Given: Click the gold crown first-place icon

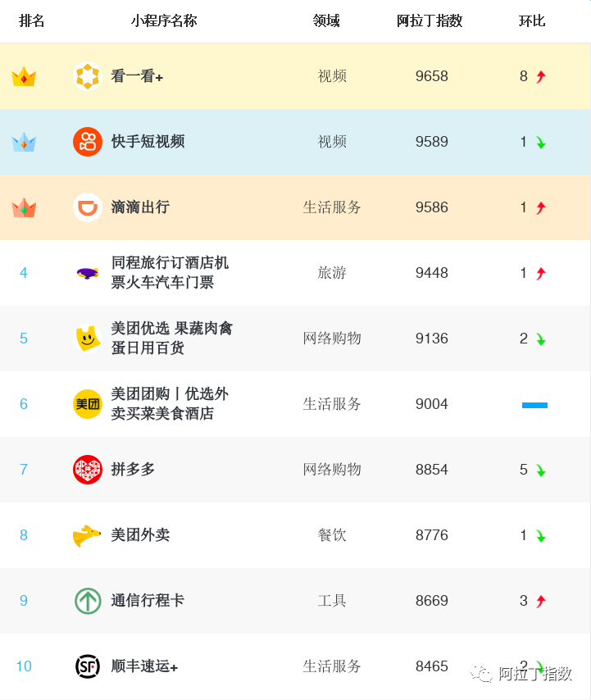Looking at the screenshot, I should coord(24,77).
